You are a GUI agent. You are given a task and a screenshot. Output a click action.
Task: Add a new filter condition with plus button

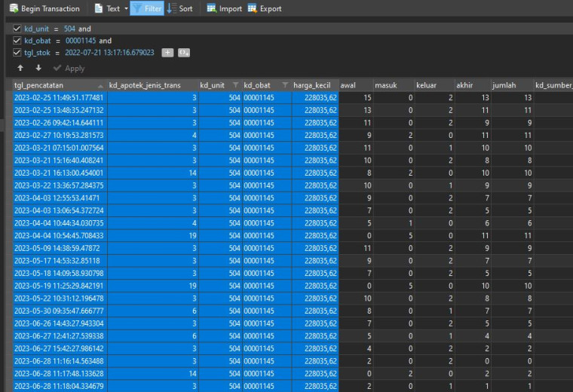pos(167,53)
